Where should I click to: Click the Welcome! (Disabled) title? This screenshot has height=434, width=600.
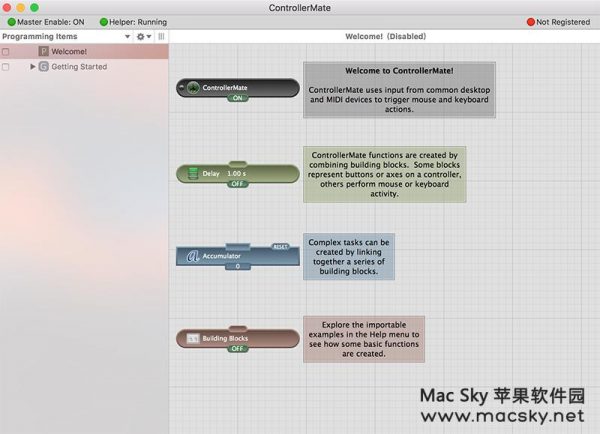[x=385, y=36]
